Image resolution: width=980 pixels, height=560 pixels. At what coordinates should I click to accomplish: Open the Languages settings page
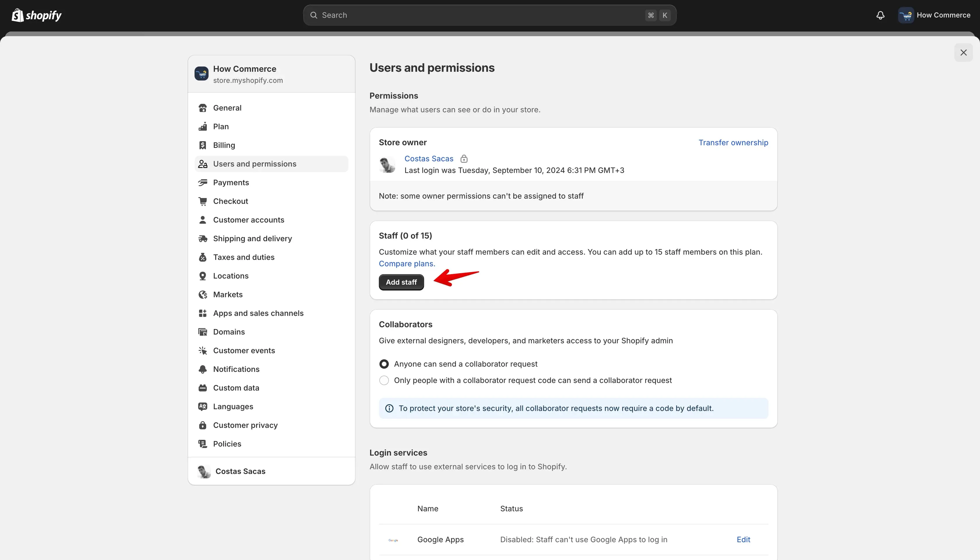point(272,407)
